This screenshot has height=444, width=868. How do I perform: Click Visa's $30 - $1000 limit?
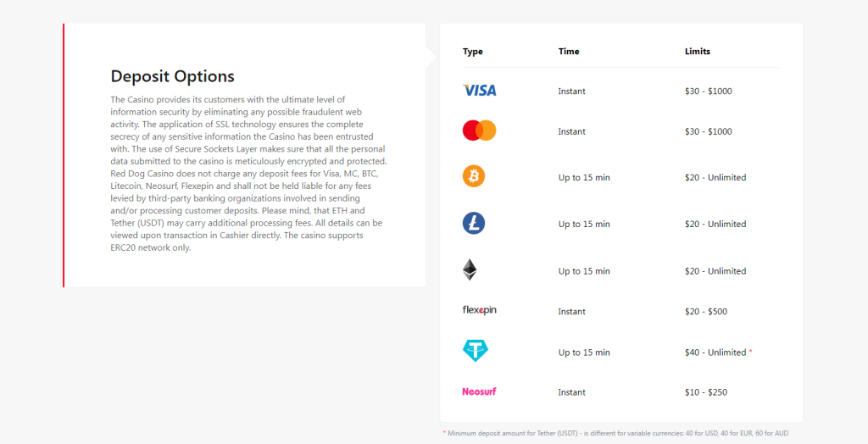[x=708, y=92]
